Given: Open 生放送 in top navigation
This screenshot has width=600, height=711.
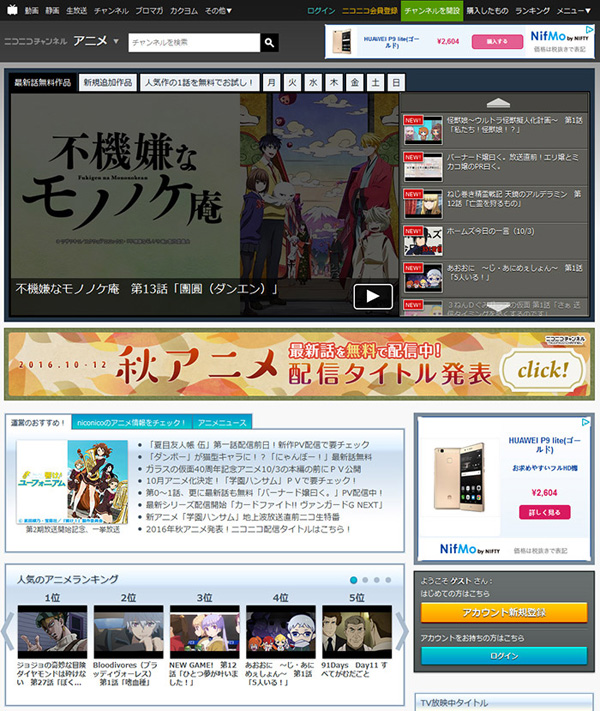Looking at the screenshot, I should point(77,10).
